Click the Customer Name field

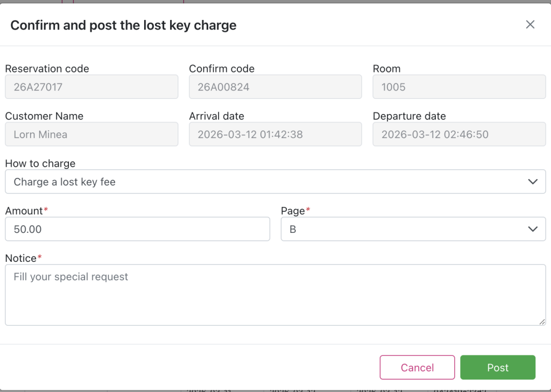[x=91, y=134]
